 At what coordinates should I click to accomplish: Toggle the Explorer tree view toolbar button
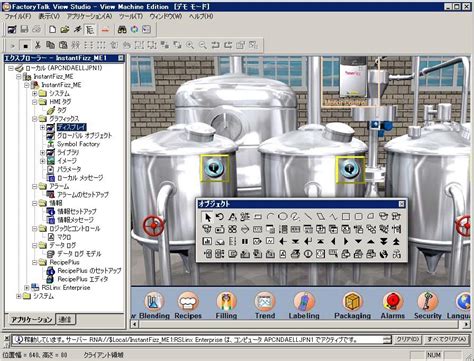[90, 30]
